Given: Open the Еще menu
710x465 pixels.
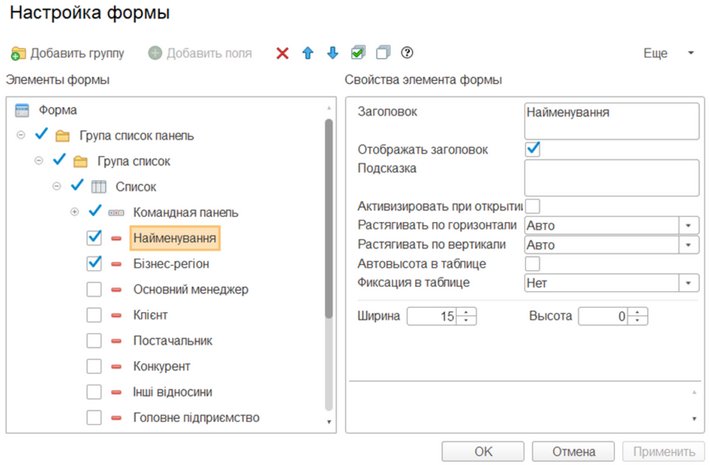Looking at the screenshot, I should 666,53.
